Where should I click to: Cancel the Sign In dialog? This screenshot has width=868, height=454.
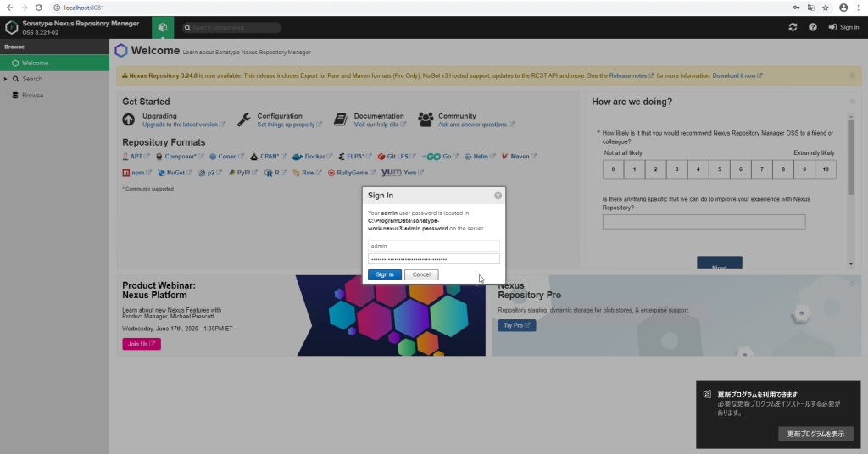coord(421,274)
